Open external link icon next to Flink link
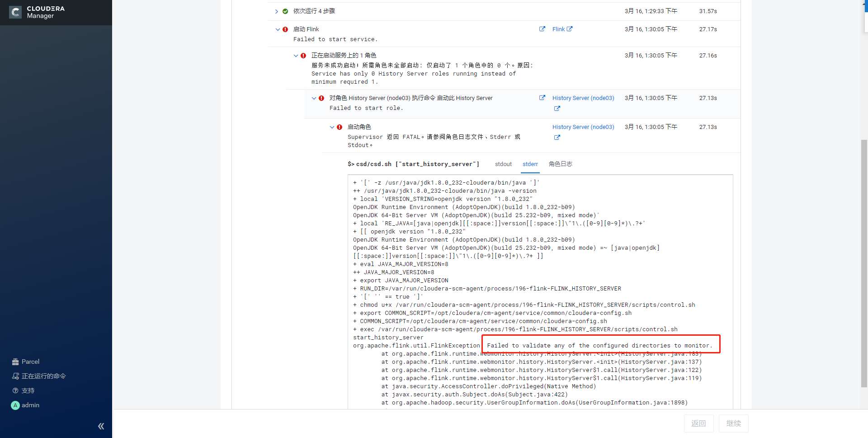This screenshot has width=868, height=438. coord(570,29)
